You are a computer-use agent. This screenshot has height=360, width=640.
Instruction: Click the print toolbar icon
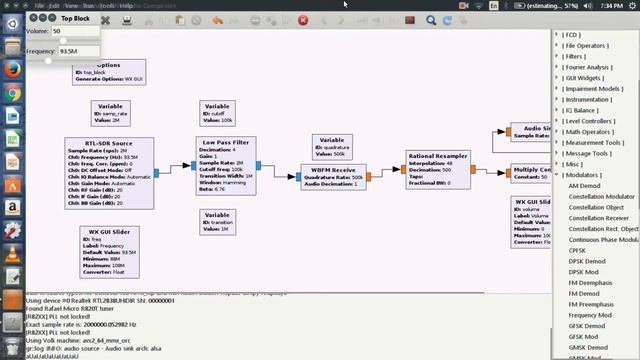coord(127,20)
